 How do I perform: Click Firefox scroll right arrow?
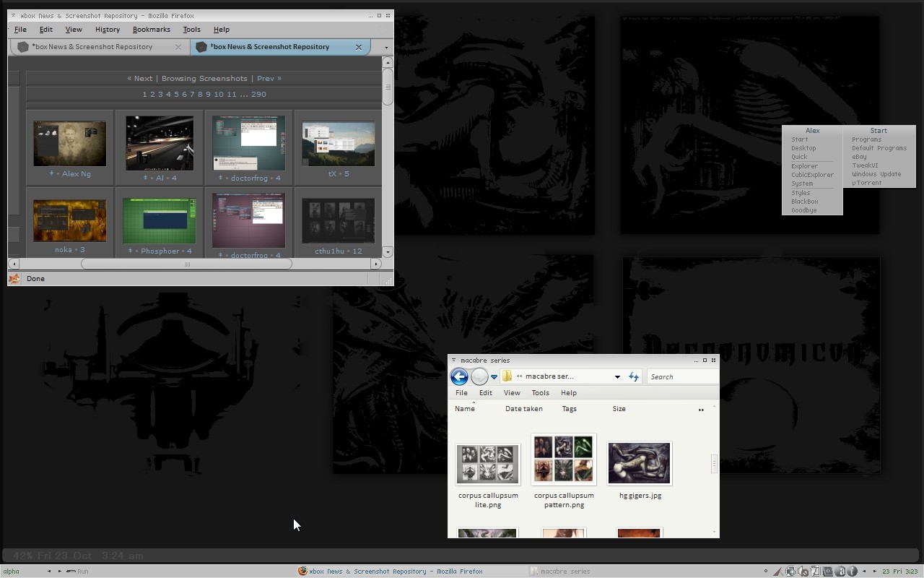[375, 264]
